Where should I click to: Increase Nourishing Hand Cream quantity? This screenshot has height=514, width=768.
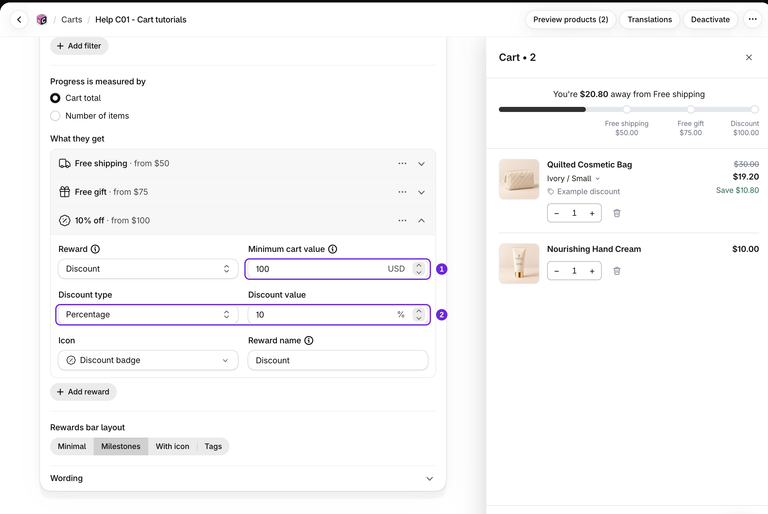[x=592, y=271]
